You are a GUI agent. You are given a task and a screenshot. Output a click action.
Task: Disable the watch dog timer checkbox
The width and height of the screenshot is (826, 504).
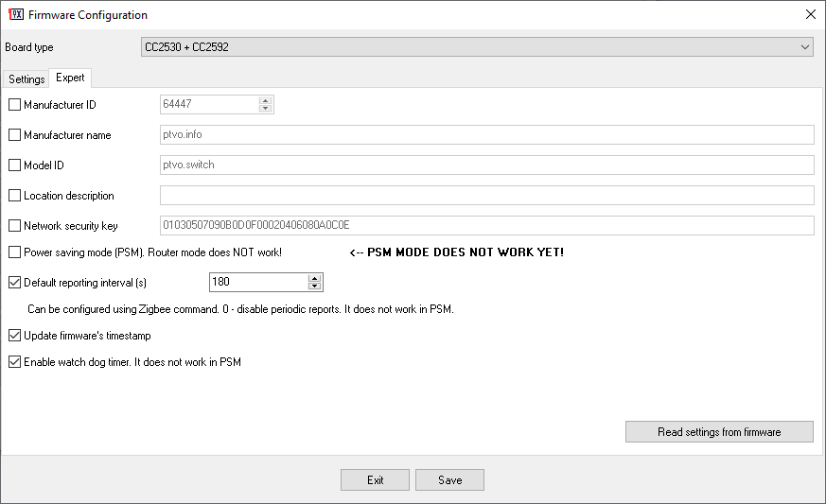click(x=15, y=362)
